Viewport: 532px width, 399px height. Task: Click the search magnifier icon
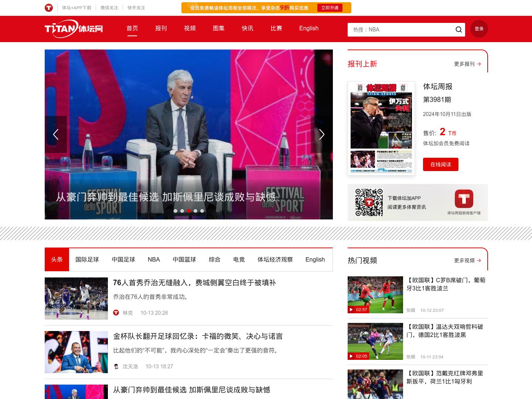[x=458, y=30]
